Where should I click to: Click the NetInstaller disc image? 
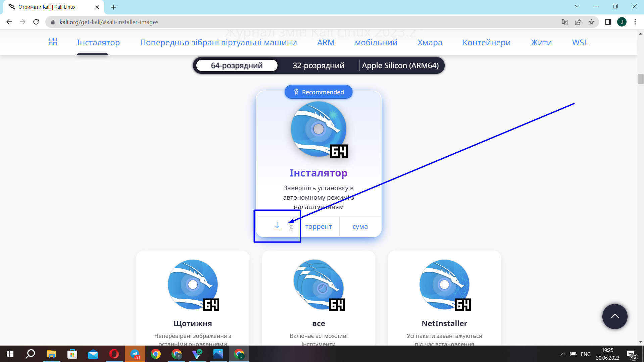445,285
